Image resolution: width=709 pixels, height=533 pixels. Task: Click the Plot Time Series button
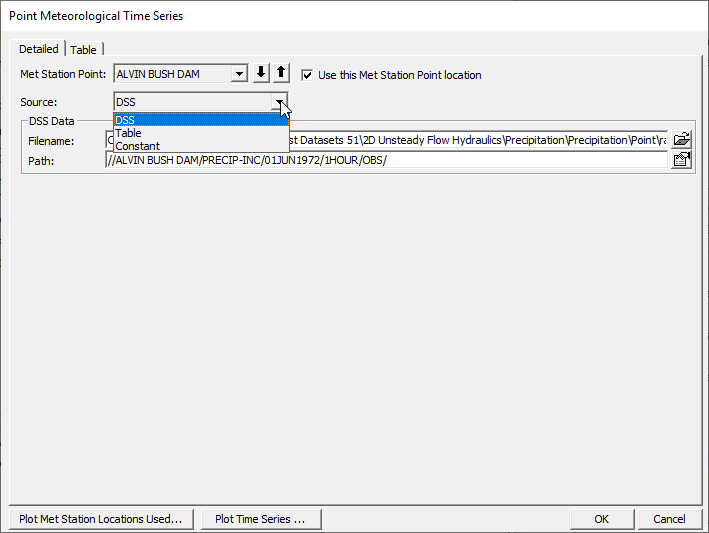[x=261, y=519]
